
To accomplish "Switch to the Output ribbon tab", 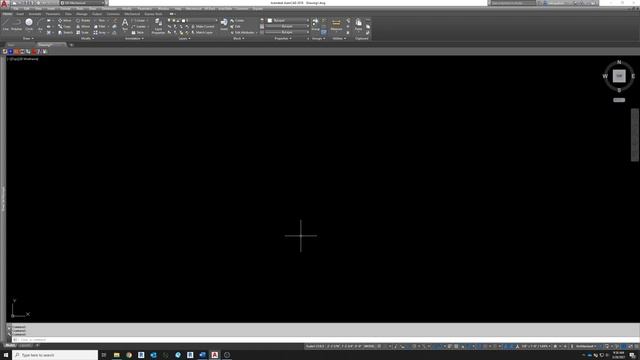I will (x=97, y=14).
